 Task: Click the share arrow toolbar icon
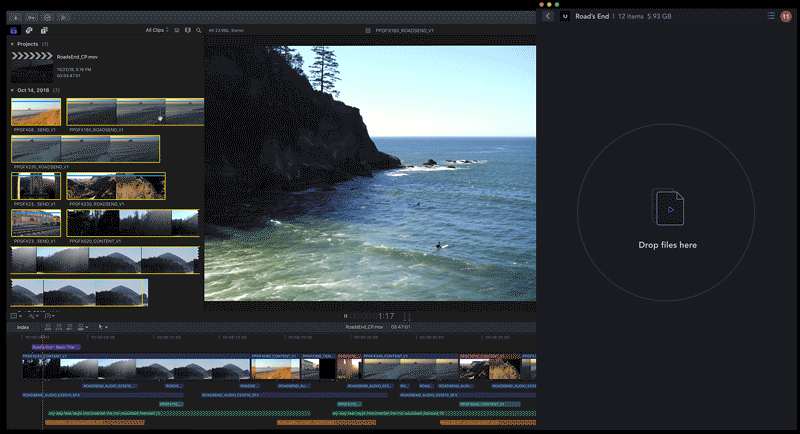(x=63, y=17)
